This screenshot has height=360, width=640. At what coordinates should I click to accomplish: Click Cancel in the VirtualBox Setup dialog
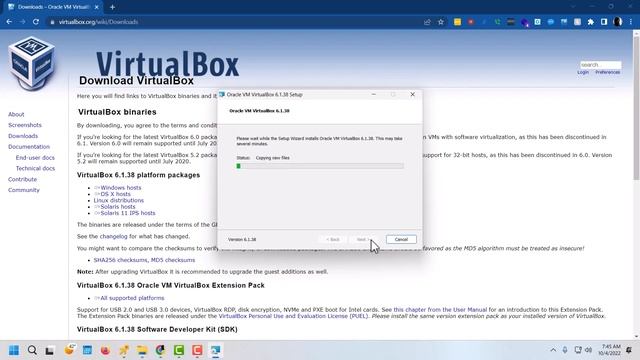(x=401, y=240)
